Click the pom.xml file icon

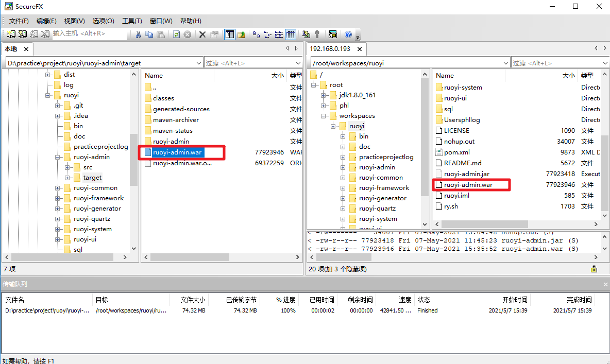pyautogui.click(x=439, y=152)
